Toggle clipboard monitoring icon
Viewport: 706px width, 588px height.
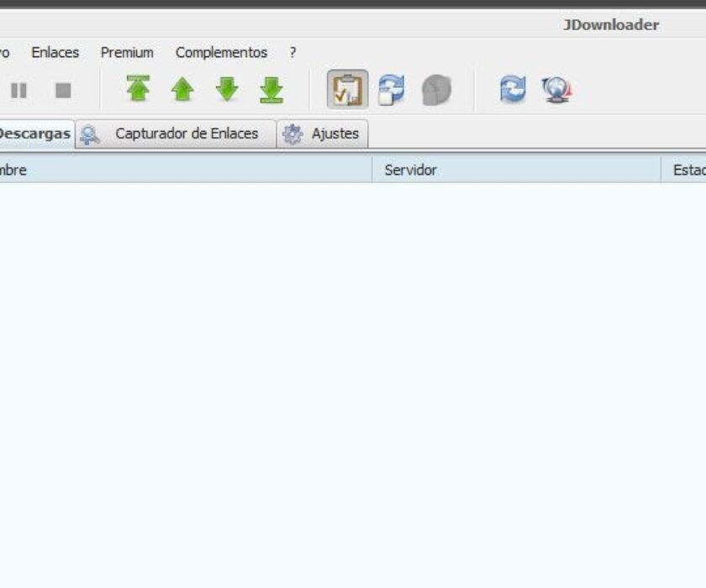[348, 90]
